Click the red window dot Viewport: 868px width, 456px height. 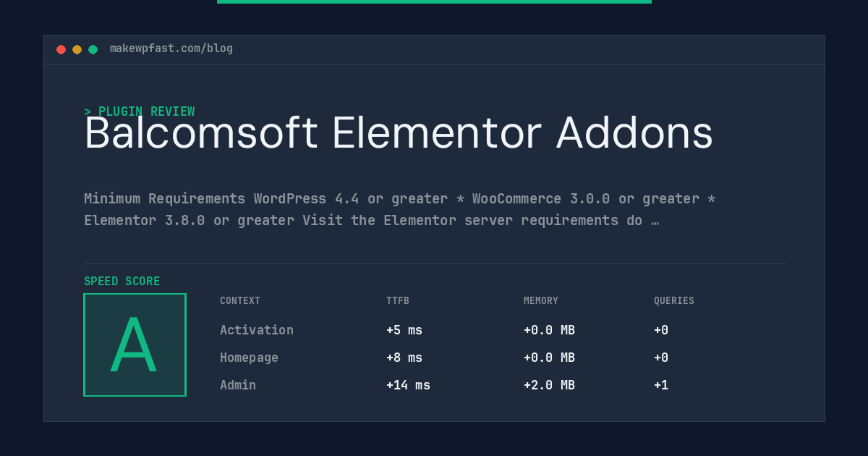point(61,49)
